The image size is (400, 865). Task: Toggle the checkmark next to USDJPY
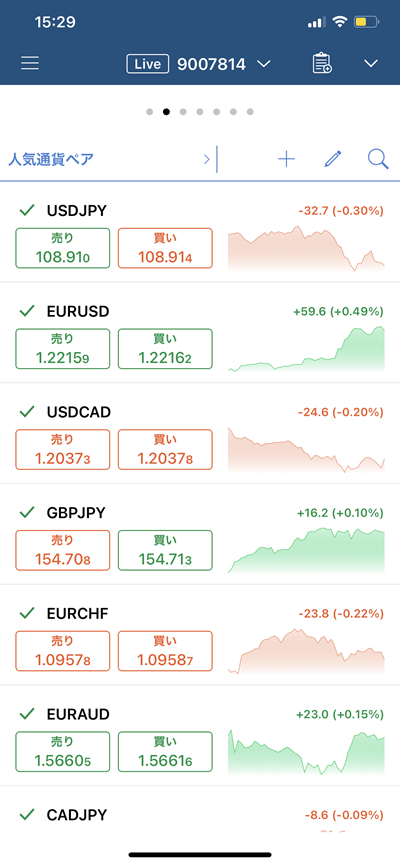tap(27, 210)
